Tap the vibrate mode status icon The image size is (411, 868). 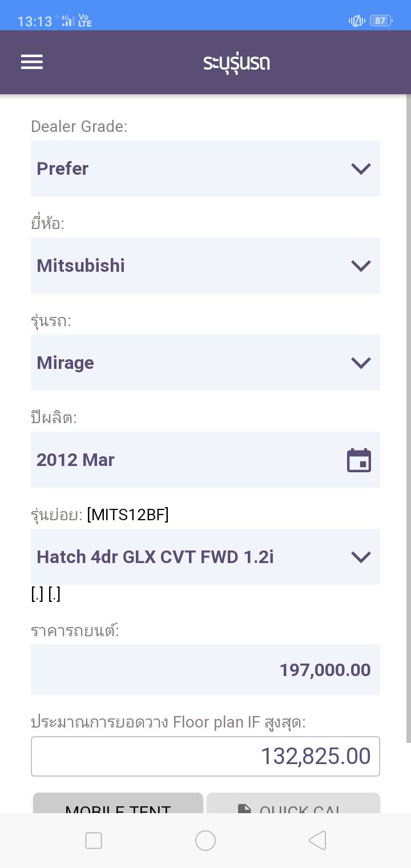tap(357, 21)
